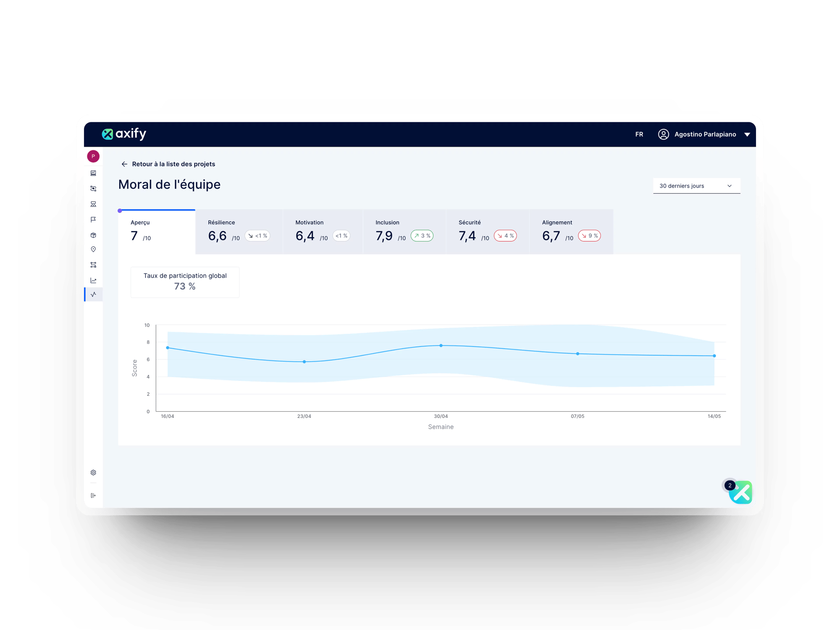Open the location pin sidebar icon

click(x=93, y=249)
